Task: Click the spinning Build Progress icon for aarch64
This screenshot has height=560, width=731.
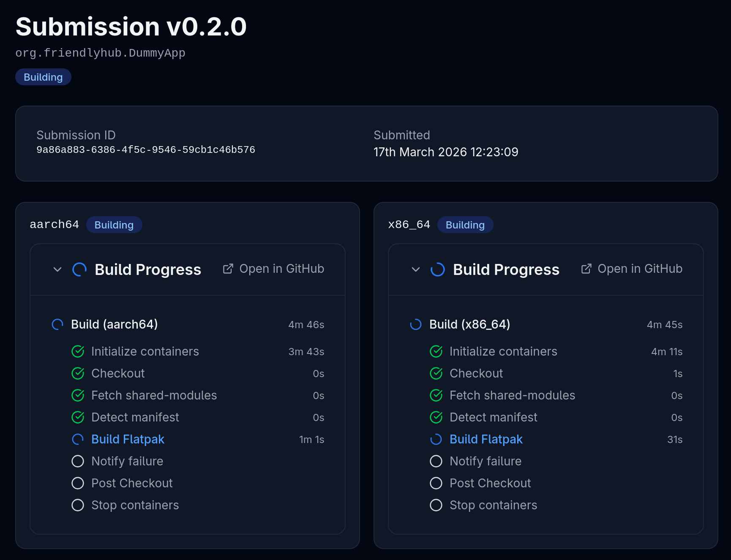Action: [x=79, y=269]
